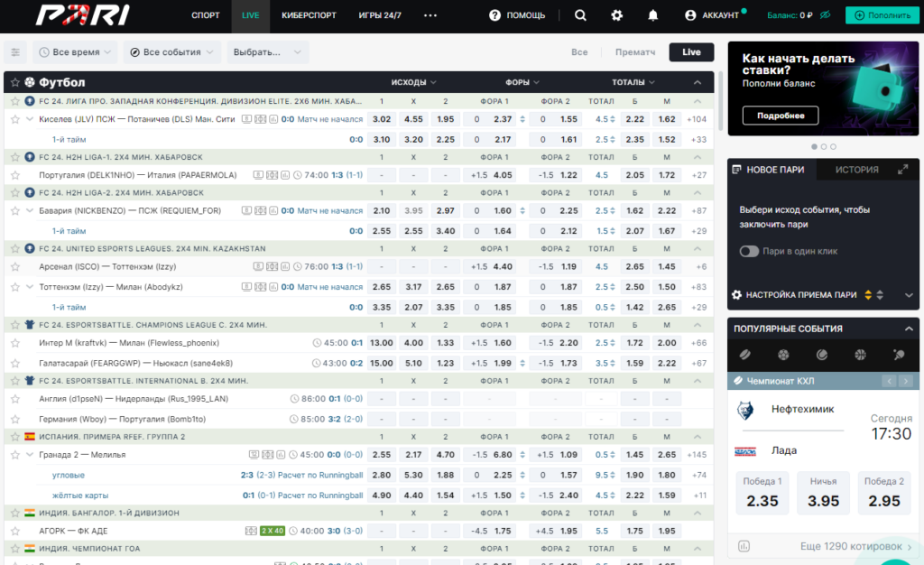The image size is (924, 565).
Task: Adjust total 4.5 stepper for Киселев match
Action: pos(613,119)
